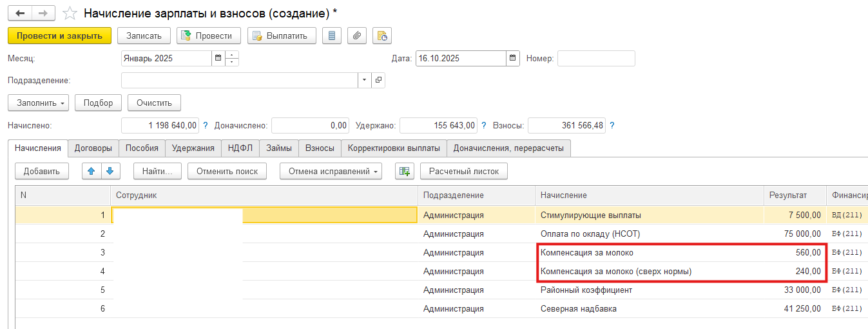
Task: Click the Удержано amount 155 643,00
Action: tap(438, 126)
